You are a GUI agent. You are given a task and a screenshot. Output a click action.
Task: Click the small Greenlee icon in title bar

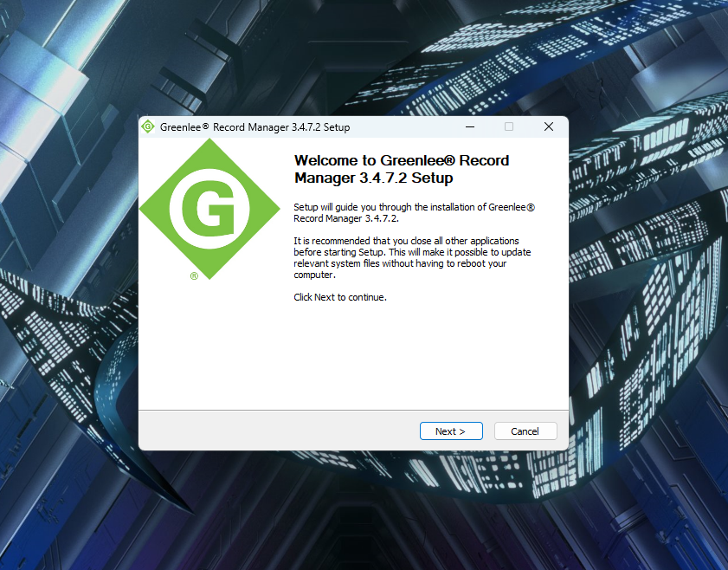pyautogui.click(x=148, y=126)
